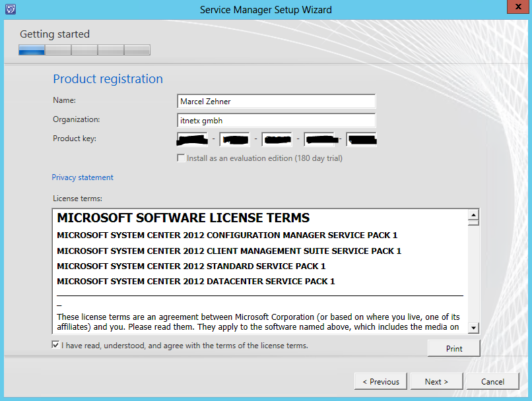Select the fourth product key box
The height and width of the screenshot is (401, 532).
pyautogui.click(x=319, y=139)
